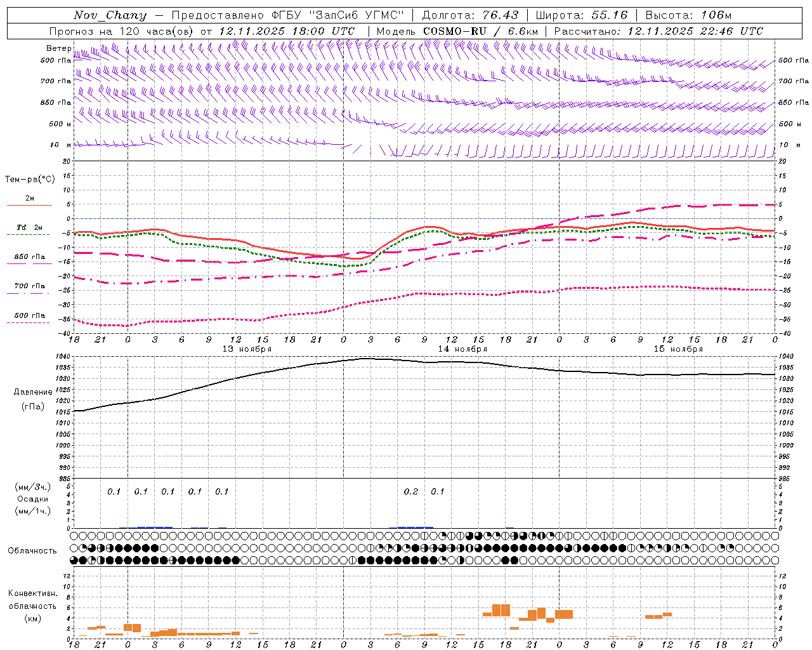Click '500 гПа' in the temperature legend
Image resolution: width=812 pixels, height=650 pixels.
point(30,315)
